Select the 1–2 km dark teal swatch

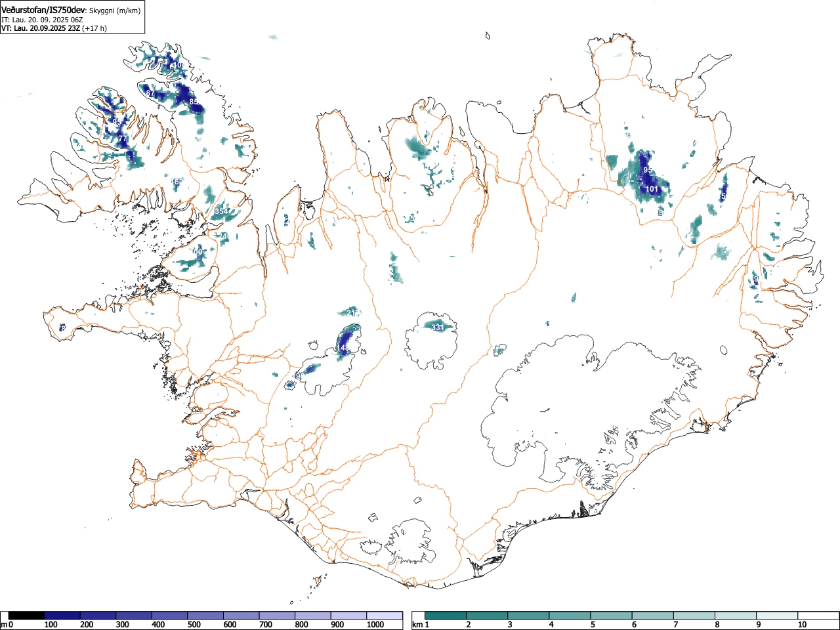(446, 616)
